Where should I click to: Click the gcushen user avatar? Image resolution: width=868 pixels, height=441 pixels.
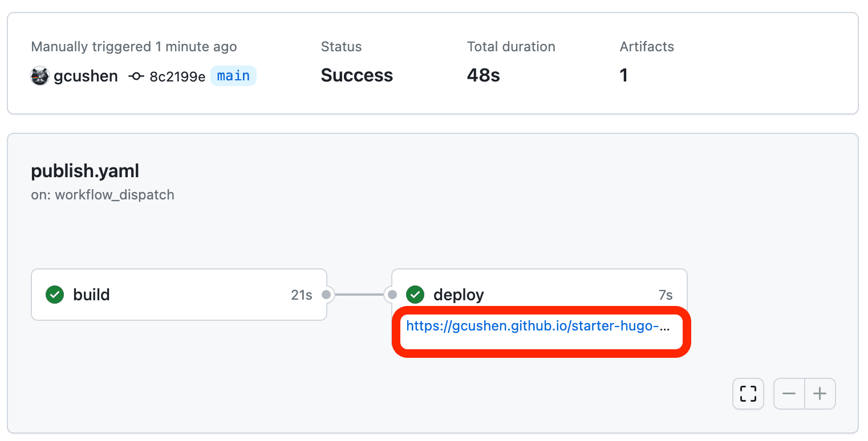40,76
